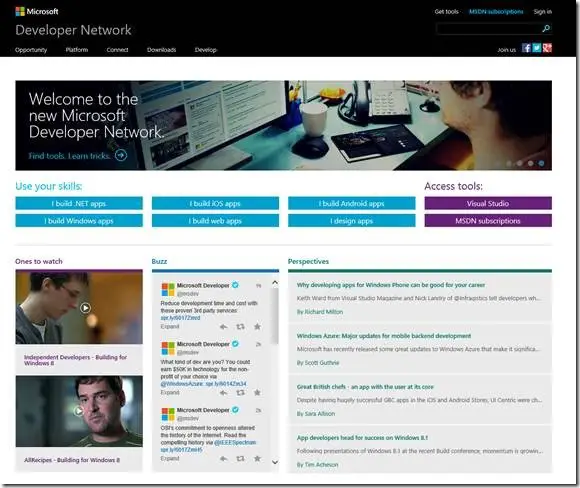Image resolution: width=580 pixels, height=488 pixels.
Task: Click the 'Find tools. Learn tricks.' link
Action: (x=69, y=156)
